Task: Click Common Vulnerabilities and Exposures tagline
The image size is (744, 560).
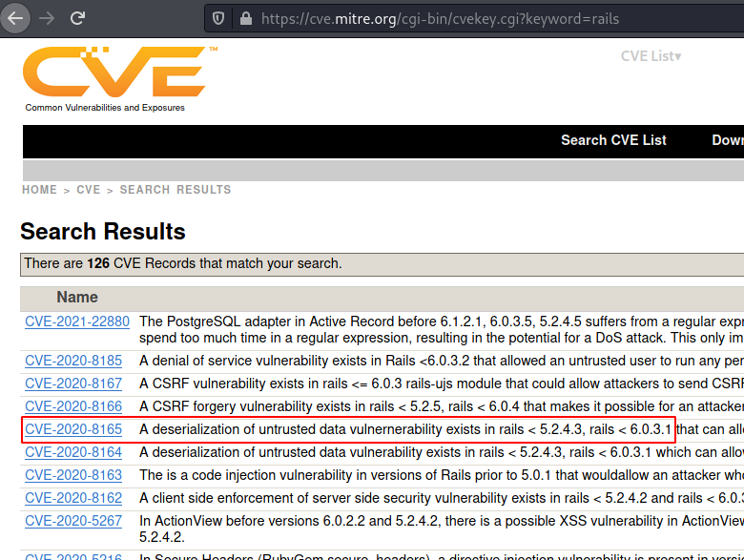Action: click(x=105, y=108)
